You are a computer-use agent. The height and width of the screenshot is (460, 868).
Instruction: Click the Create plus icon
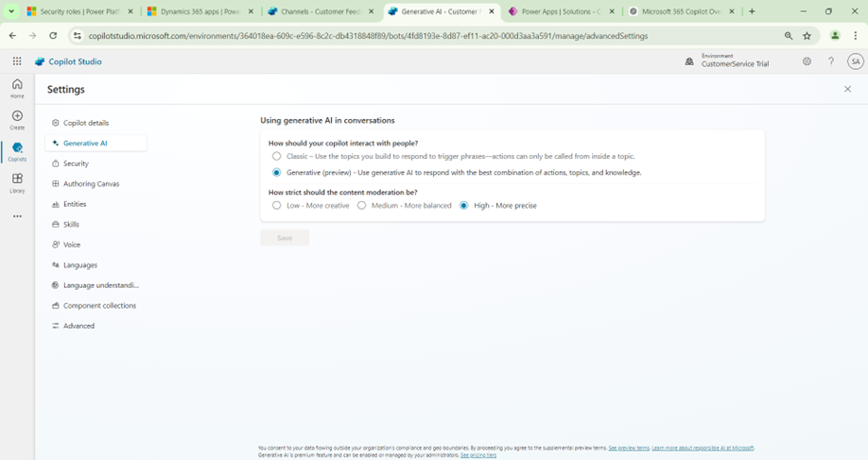[x=17, y=119]
